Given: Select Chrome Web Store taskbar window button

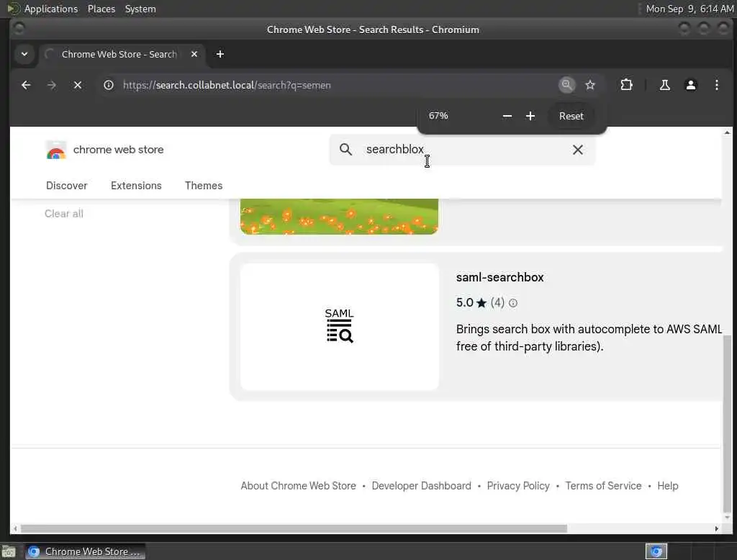Looking at the screenshot, I should coord(85,551).
